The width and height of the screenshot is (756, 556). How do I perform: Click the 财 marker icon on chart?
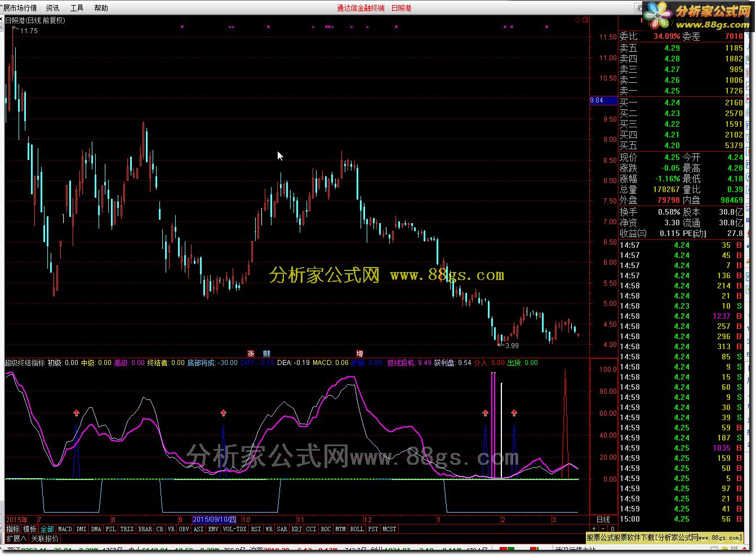pyautogui.click(x=266, y=353)
